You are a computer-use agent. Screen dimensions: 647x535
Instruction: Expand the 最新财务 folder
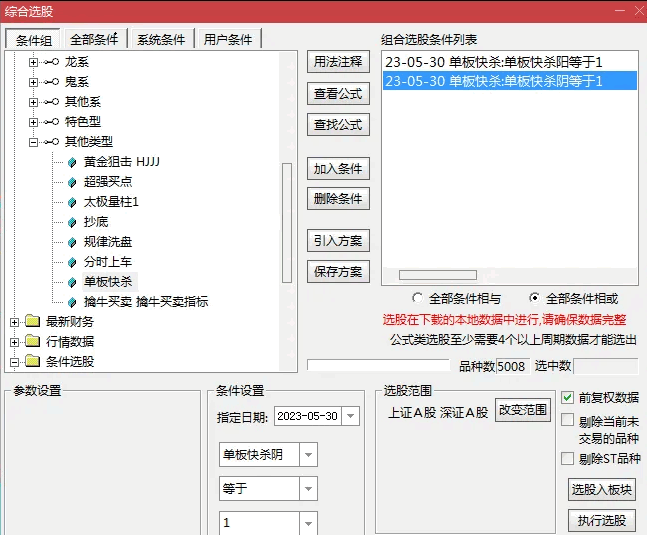tap(14, 322)
